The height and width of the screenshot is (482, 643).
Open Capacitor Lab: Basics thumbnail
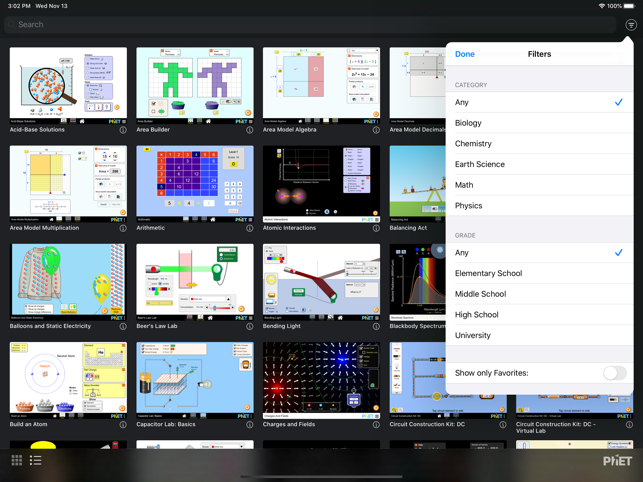pos(195,381)
